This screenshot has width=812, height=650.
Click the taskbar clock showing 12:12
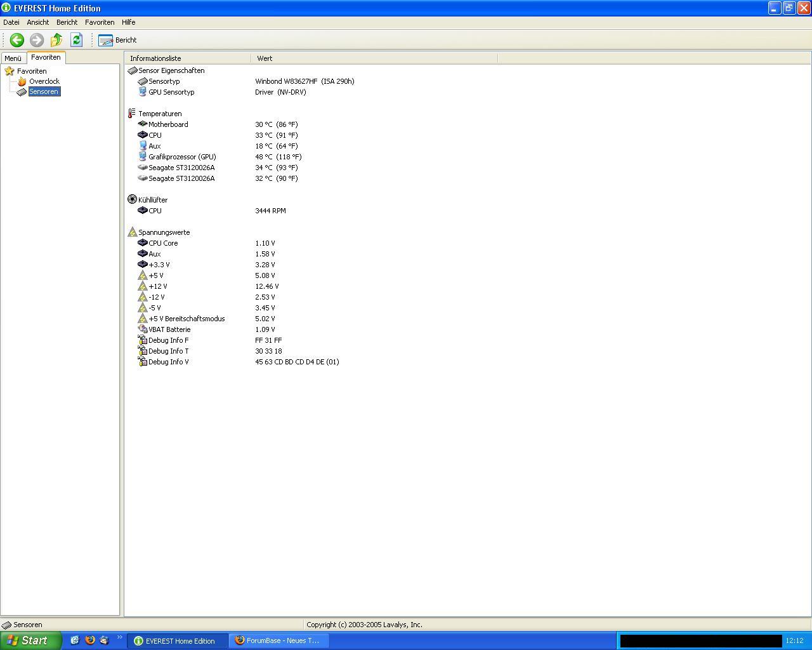[x=794, y=641]
